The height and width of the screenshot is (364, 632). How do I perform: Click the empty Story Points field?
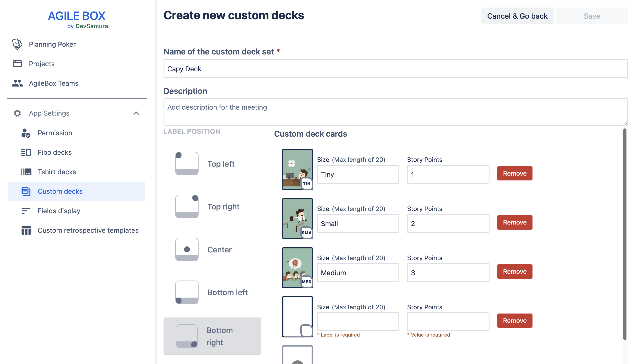tap(448, 321)
